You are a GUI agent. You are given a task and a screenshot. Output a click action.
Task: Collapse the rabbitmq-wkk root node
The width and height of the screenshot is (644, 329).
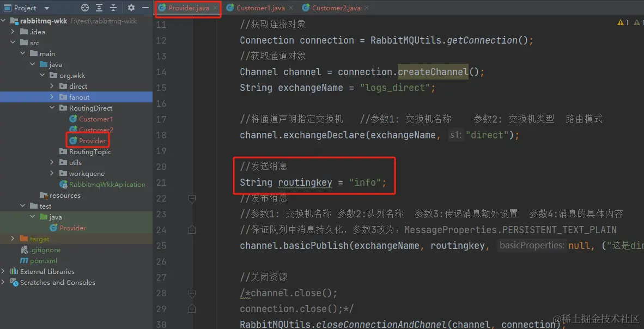[x=3, y=21]
